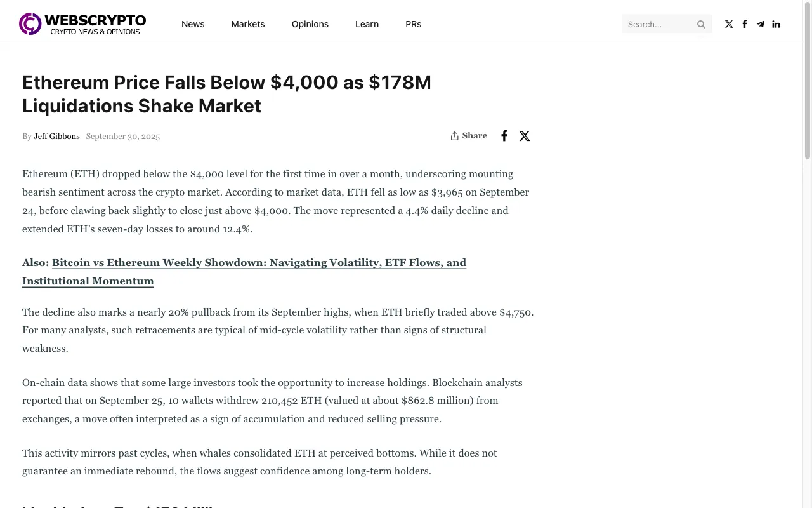Go to the Opinions section
Viewport: 812px width, 508px height.
point(310,24)
